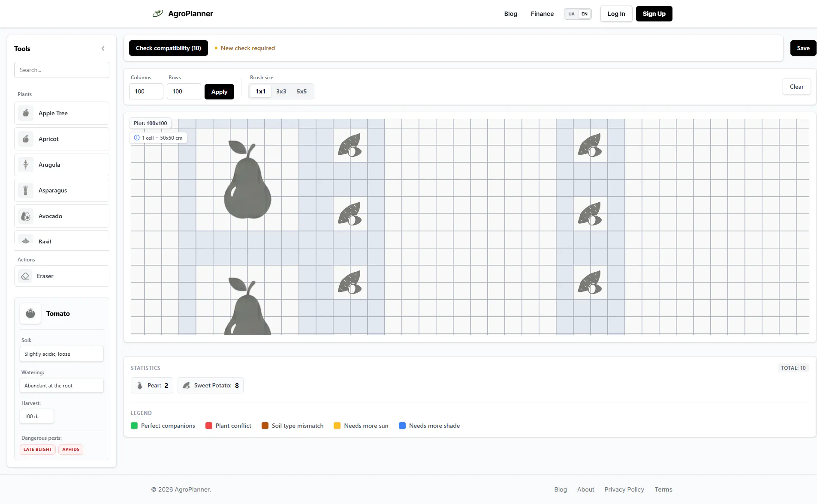Click the Pear icon in statistics
Screen dimensions: 817x504
tap(140, 385)
